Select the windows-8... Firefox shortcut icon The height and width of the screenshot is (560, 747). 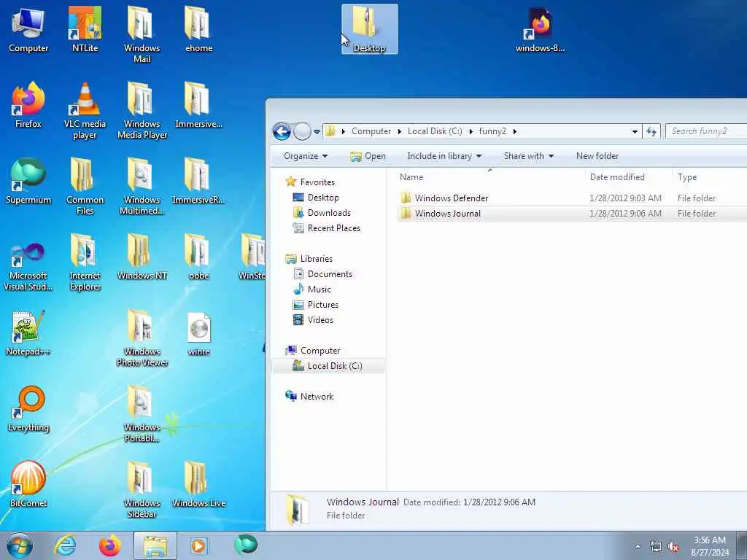(540, 29)
